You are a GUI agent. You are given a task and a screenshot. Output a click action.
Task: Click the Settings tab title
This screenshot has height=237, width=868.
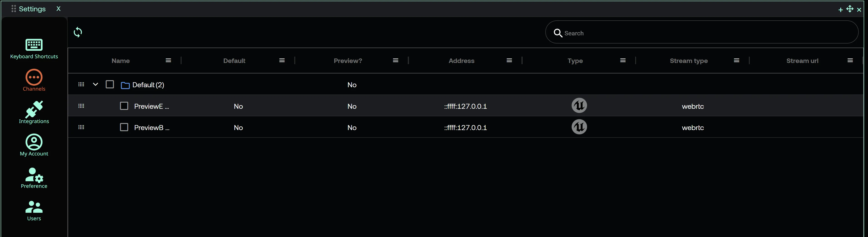32,9
